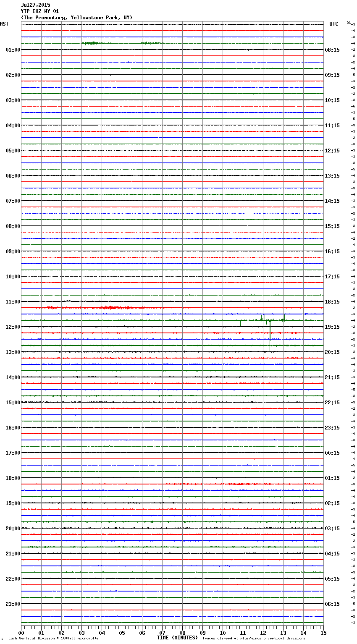Select the 06:00 MST time label
The image size is (357, 644).
(x=13, y=176)
